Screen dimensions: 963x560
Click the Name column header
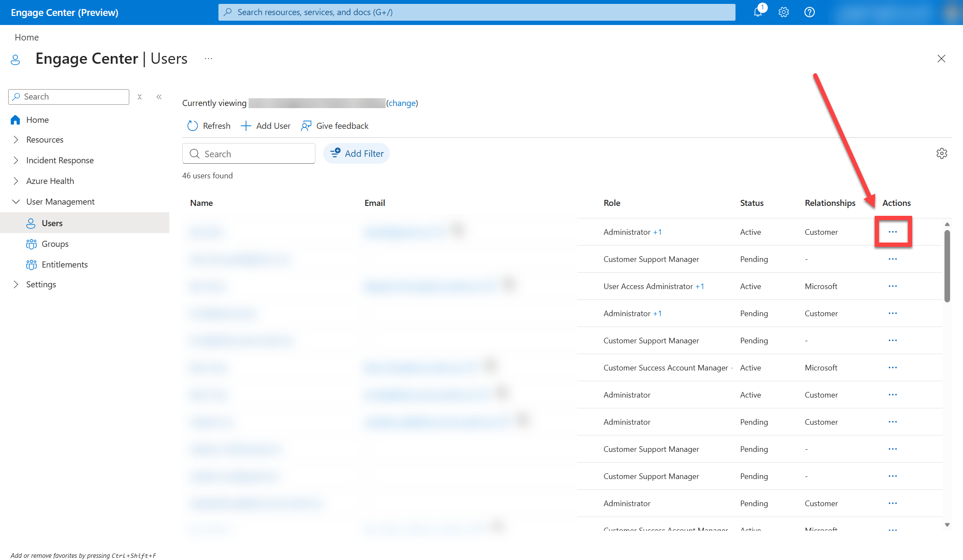pyautogui.click(x=201, y=203)
